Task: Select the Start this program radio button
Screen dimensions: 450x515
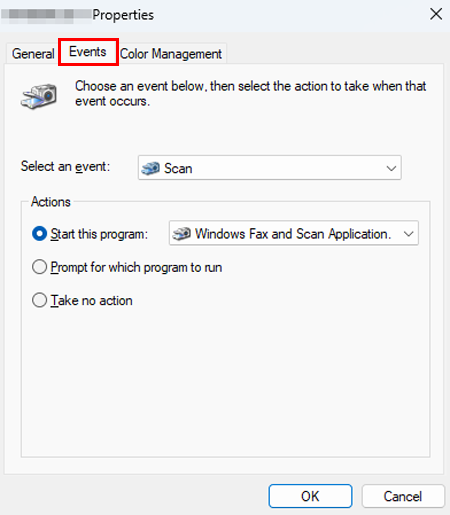Action: [x=39, y=234]
